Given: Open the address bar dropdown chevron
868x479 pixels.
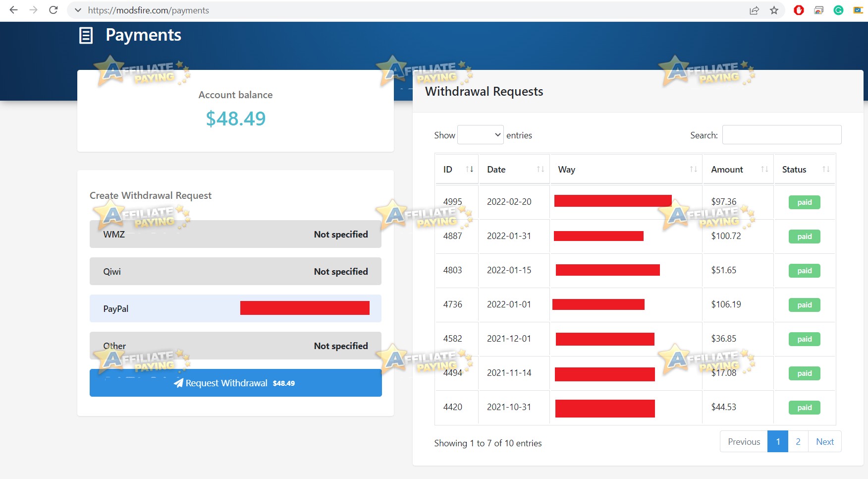Looking at the screenshot, I should (x=78, y=10).
